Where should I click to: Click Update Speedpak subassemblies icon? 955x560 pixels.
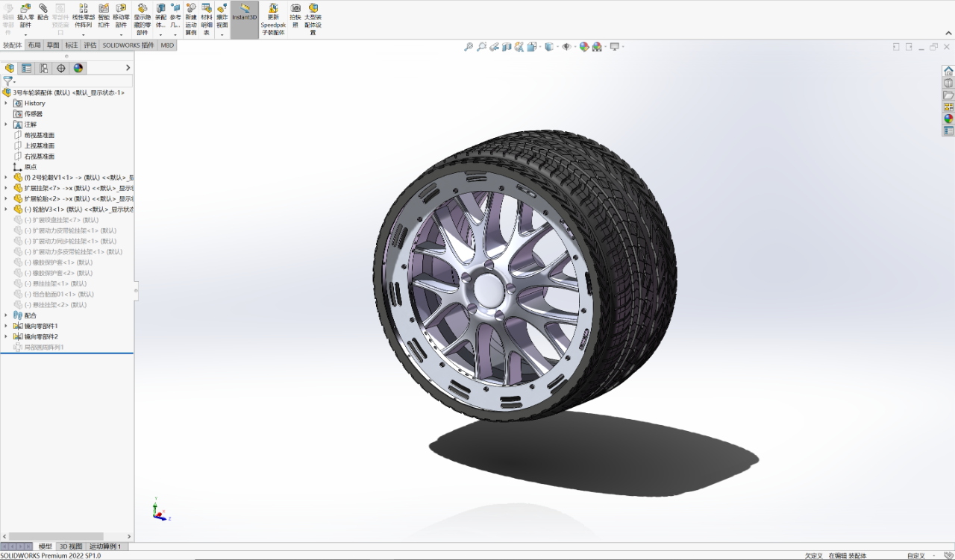tap(273, 8)
